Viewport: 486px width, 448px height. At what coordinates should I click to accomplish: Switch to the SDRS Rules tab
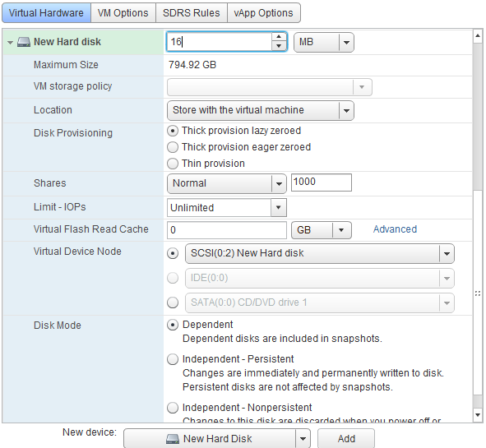[x=192, y=13]
